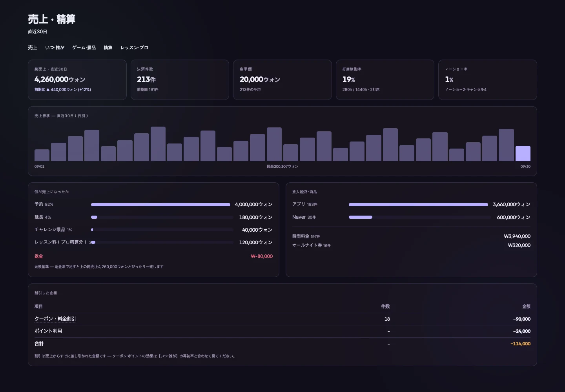Viewport: 565px width, 392px height.
Task: Select the 最高200,307ウォン chart caption
Action: click(x=282, y=167)
